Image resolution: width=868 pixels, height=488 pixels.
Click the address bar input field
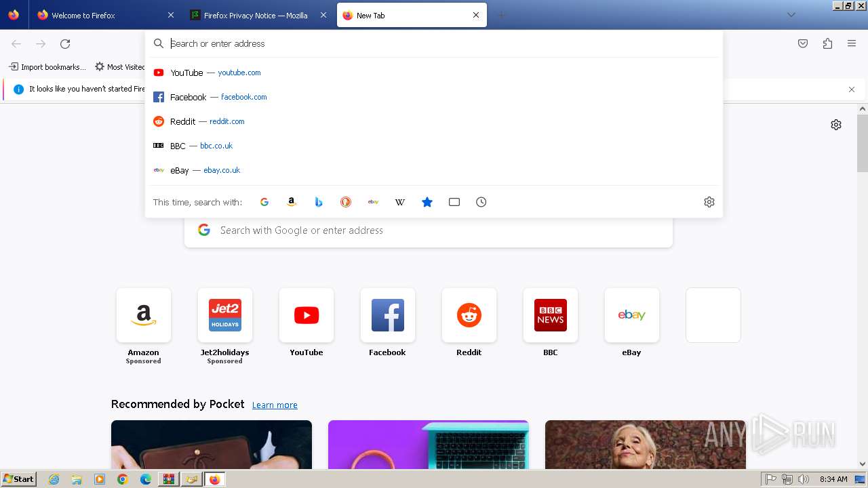(x=434, y=43)
